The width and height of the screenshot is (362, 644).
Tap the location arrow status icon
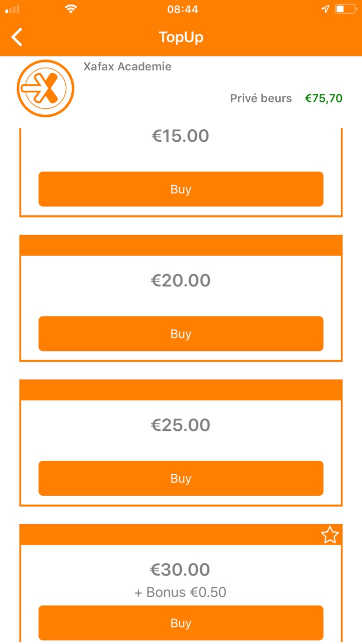(x=325, y=9)
